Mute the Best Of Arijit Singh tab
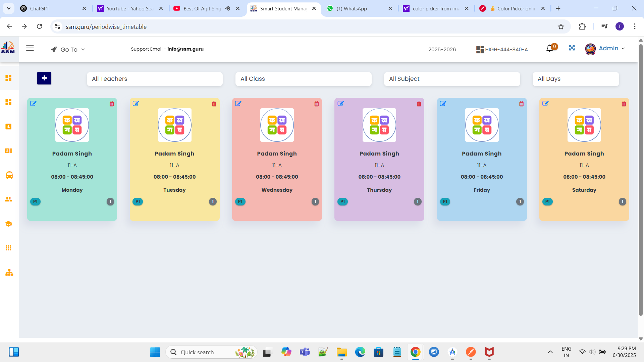644x362 pixels. click(228, 8)
